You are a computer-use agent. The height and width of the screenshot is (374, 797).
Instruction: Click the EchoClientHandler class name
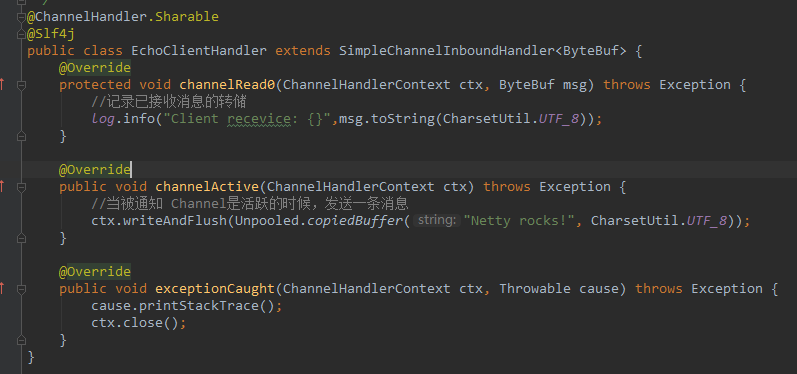point(199,51)
